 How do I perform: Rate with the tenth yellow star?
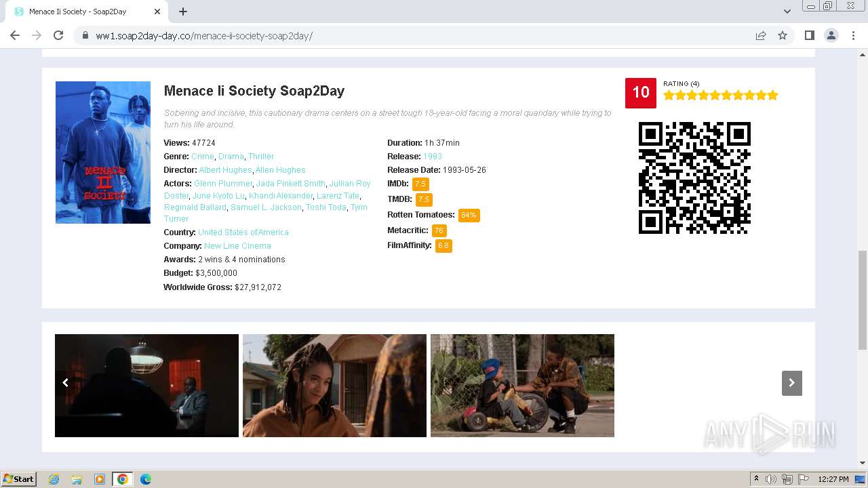772,95
